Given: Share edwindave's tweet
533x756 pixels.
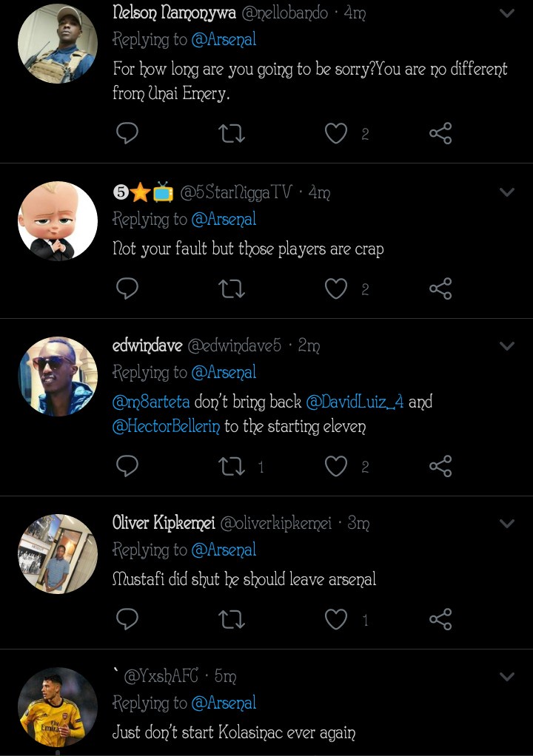Looking at the screenshot, I should (440, 466).
